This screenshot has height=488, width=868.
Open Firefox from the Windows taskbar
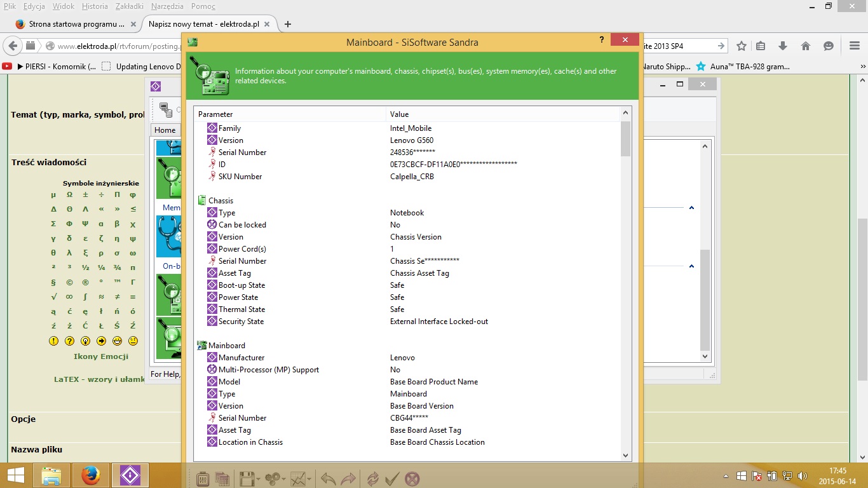[91, 475]
